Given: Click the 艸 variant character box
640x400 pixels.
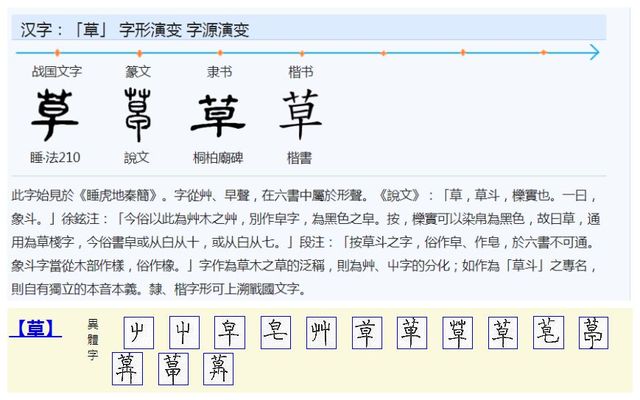Looking at the screenshot, I should click(x=320, y=332).
